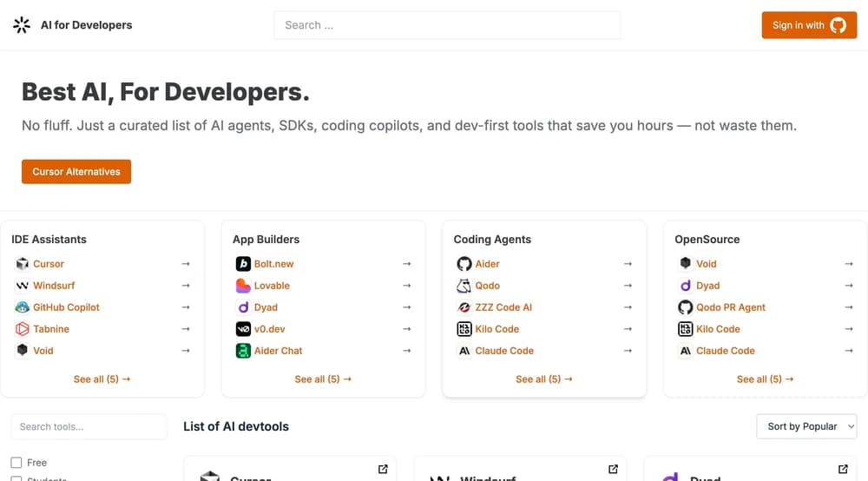Click the arrow beside ZZZ Code AI
This screenshot has width=868, height=481.
click(628, 307)
